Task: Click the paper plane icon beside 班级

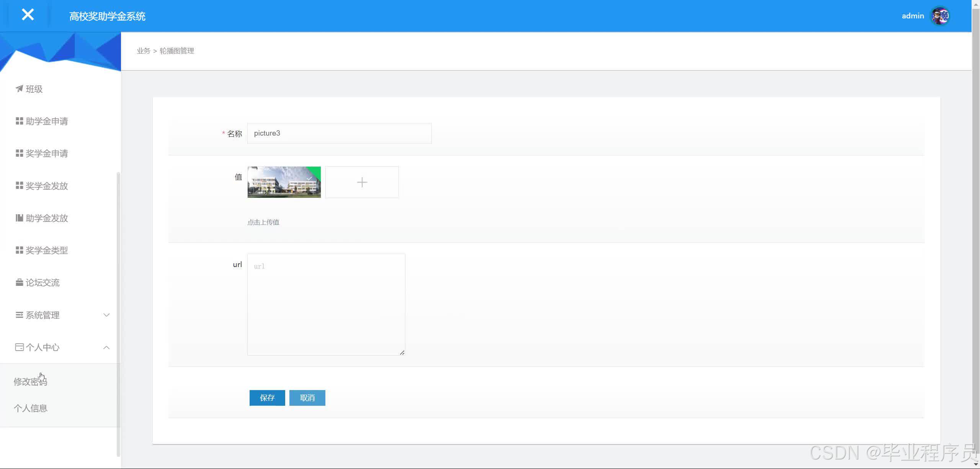Action: [x=19, y=89]
